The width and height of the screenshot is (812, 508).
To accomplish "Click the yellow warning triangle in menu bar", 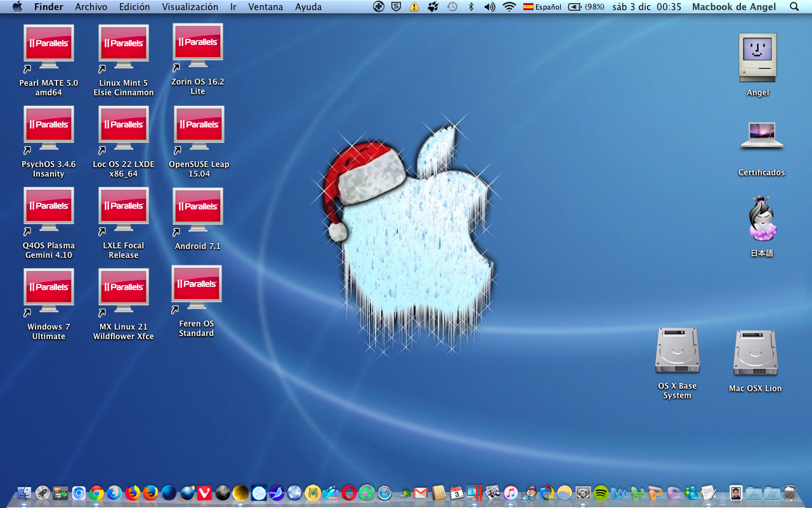I will click(414, 7).
